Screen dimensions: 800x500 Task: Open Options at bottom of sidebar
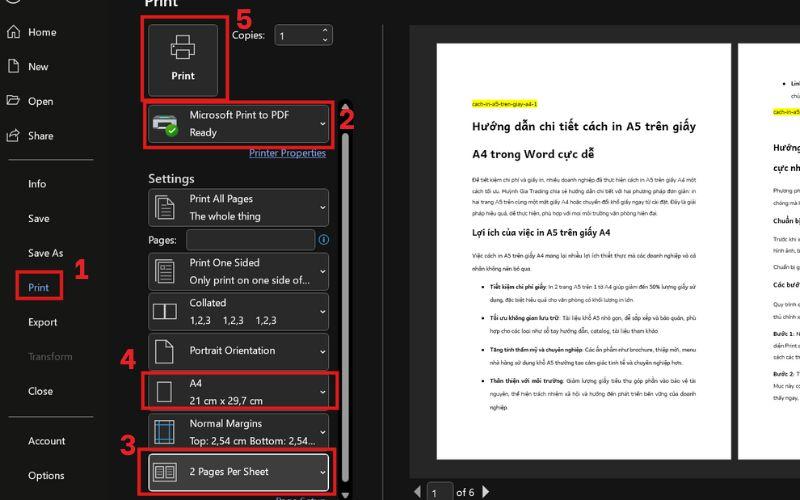[46, 476]
